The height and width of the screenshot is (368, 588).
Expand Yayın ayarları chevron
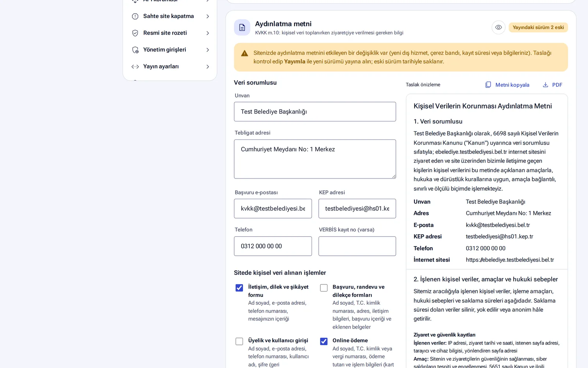[x=208, y=67]
